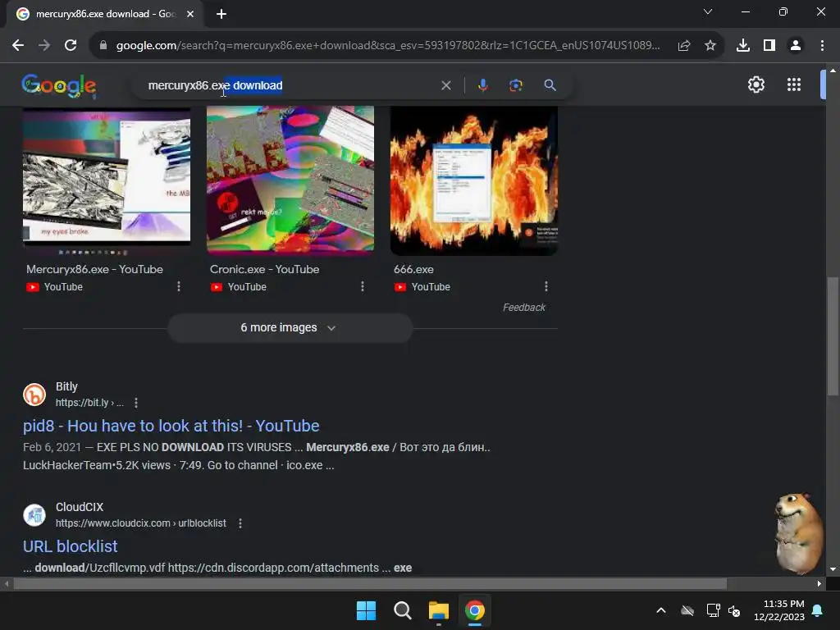Reload the Google search page
The height and width of the screenshot is (630, 840).
[71, 46]
